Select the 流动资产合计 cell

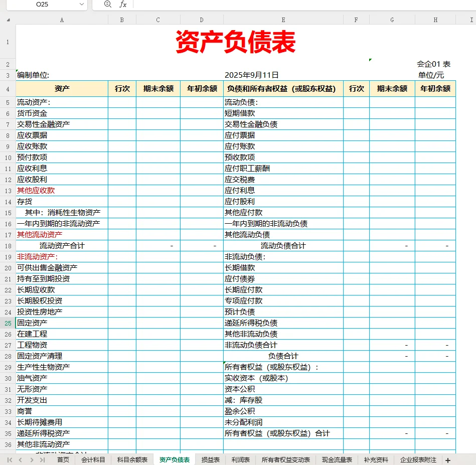pyautogui.click(x=62, y=246)
